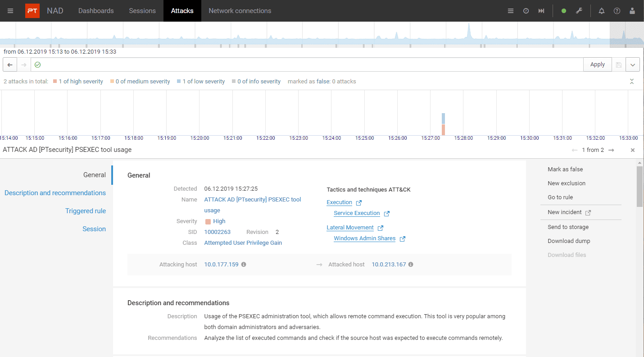Open the Dashboards tab
This screenshot has width=644, height=357.
96,11
